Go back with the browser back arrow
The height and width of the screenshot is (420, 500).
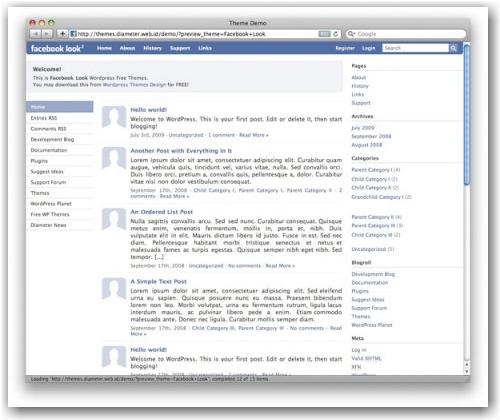tap(35, 34)
